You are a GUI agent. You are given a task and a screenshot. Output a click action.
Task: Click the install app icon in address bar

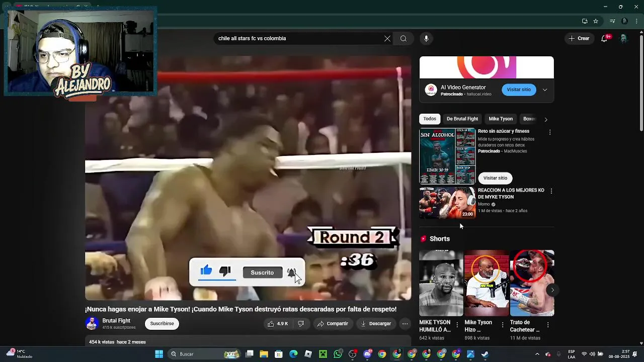tap(585, 21)
